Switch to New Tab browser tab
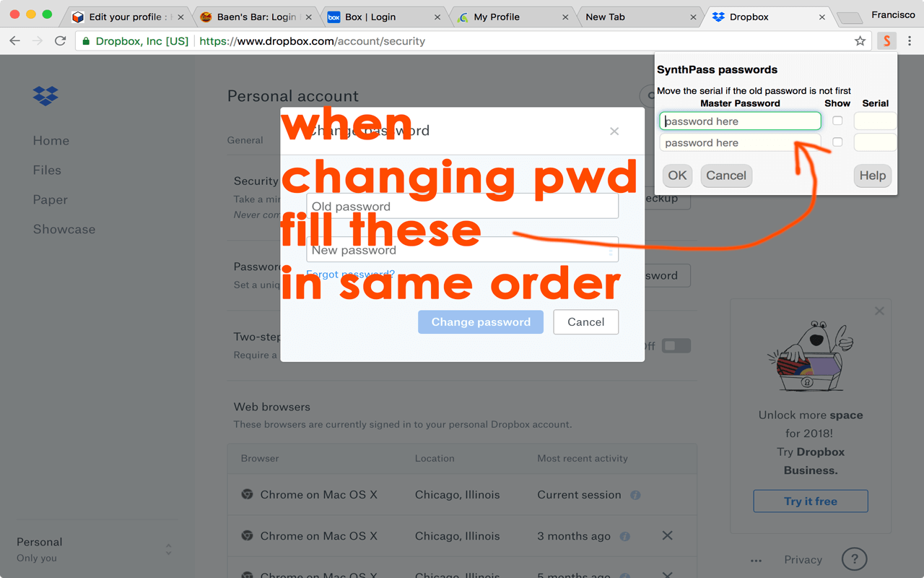This screenshot has height=578, width=924. [x=641, y=17]
